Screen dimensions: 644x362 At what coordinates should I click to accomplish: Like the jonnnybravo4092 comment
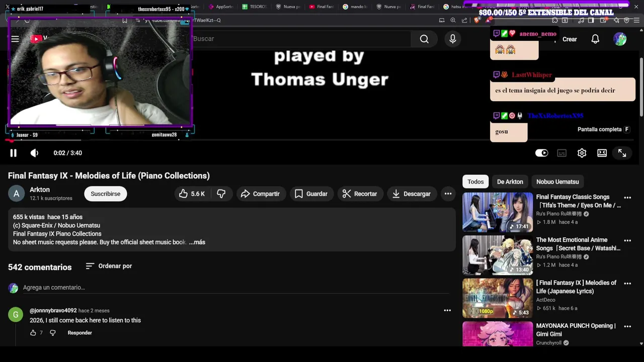tap(33, 333)
